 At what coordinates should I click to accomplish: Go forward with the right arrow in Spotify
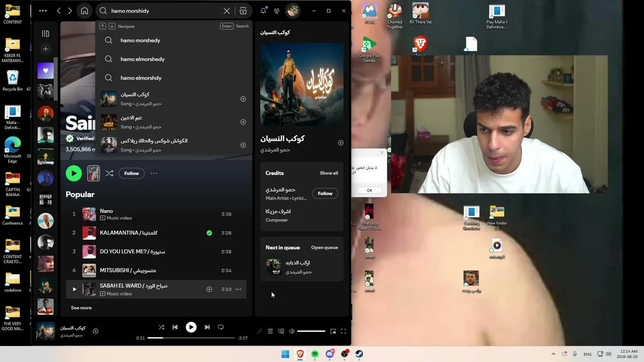click(x=70, y=11)
